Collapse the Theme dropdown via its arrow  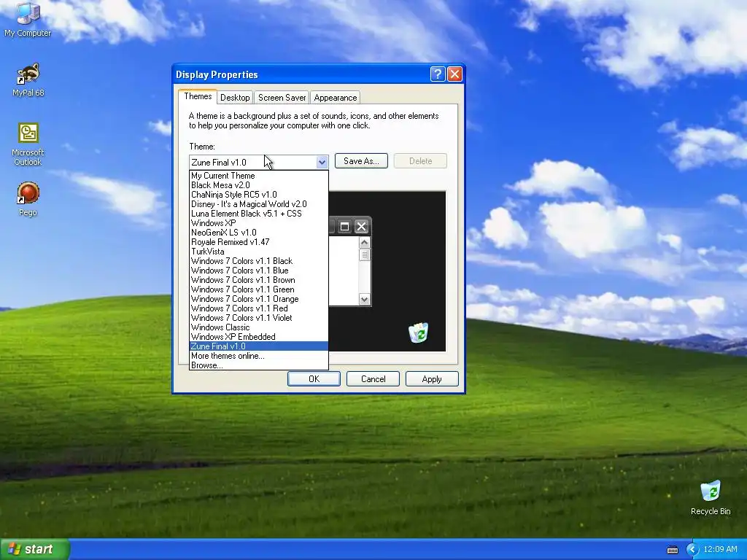(x=322, y=163)
